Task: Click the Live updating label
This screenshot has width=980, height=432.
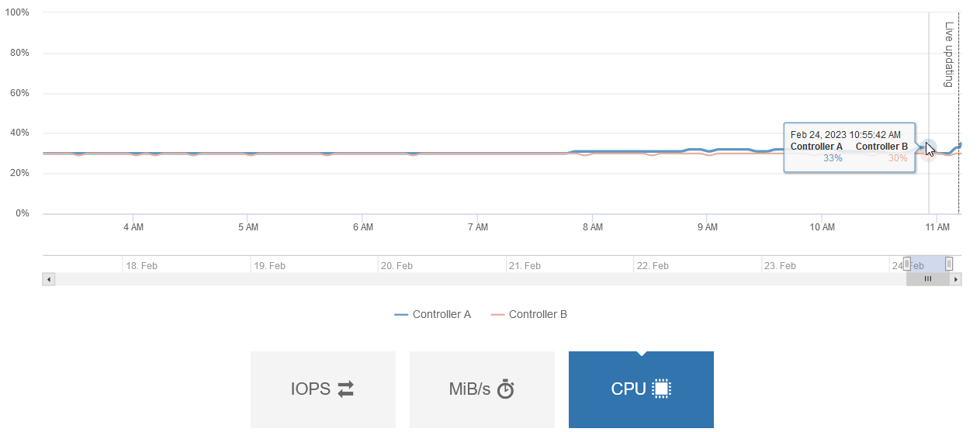Action: click(948, 54)
